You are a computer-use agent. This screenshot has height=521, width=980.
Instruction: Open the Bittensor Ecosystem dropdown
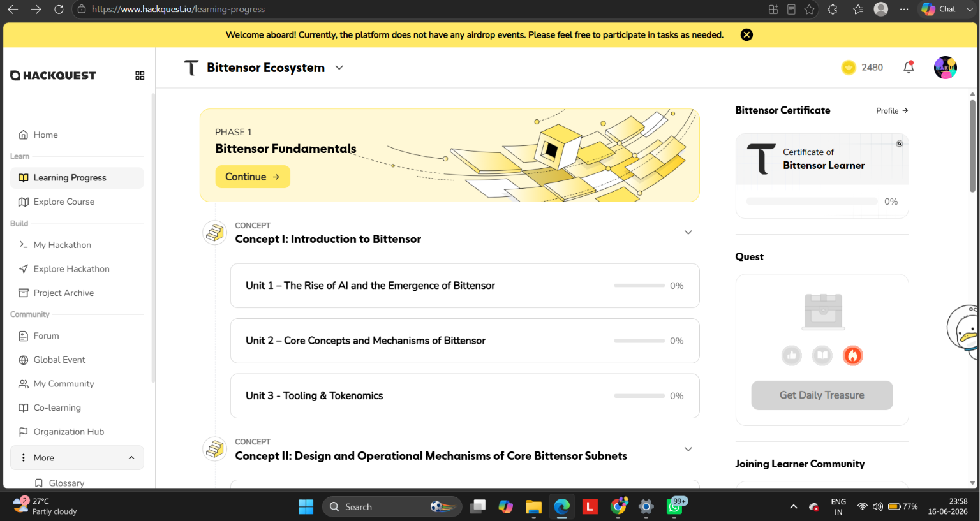(x=264, y=68)
